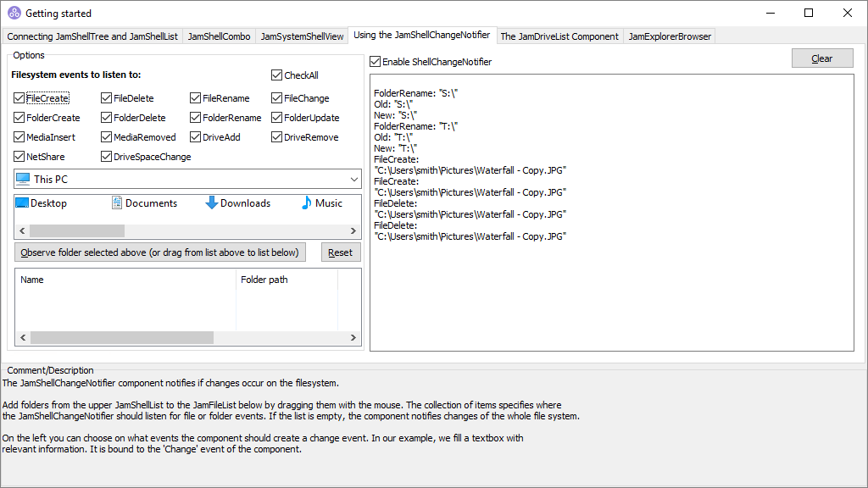Open the Documents folder icon
The image size is (868, 488).
pyautogui.click(x=115, y=203)
